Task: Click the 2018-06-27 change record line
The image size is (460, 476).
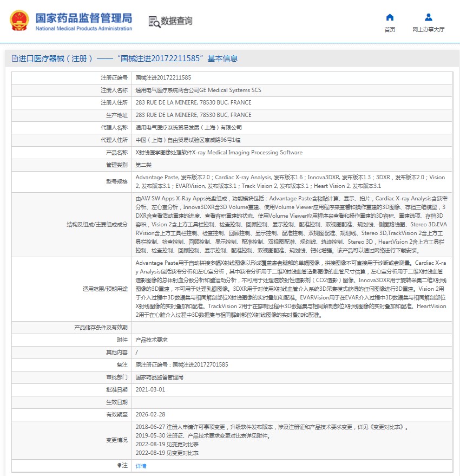Action: [x=272, y=427]
